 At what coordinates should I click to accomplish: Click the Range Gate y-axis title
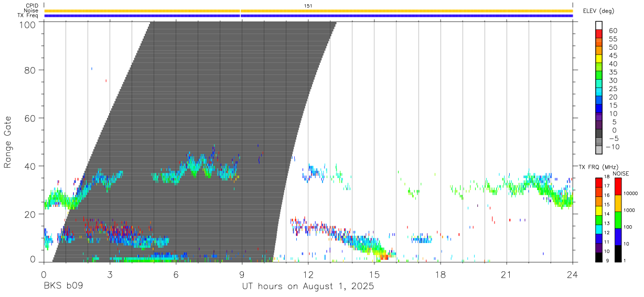click(x=8, y=142)
